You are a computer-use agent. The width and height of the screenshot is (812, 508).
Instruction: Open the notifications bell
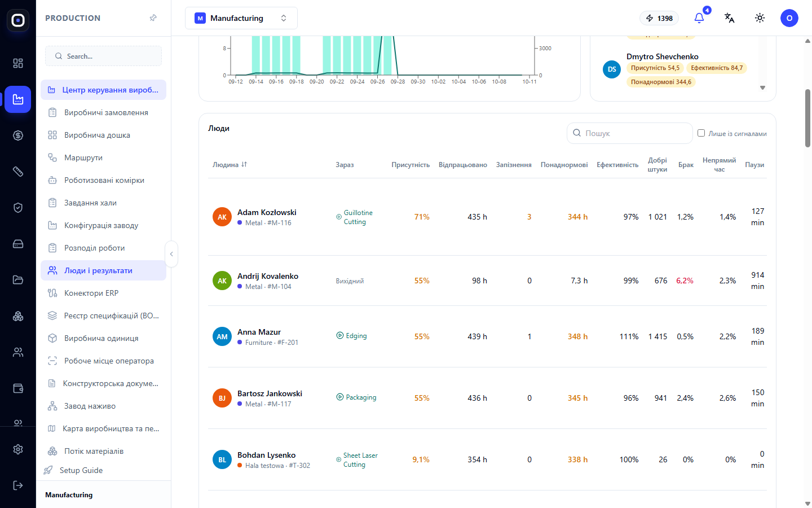pos(699,18)
